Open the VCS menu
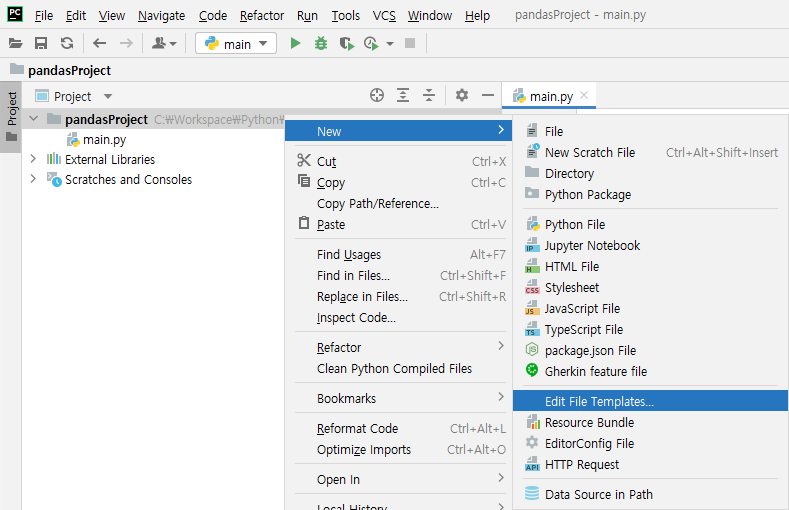The width and height of the screenshot is (789, 510). [384, 16]
